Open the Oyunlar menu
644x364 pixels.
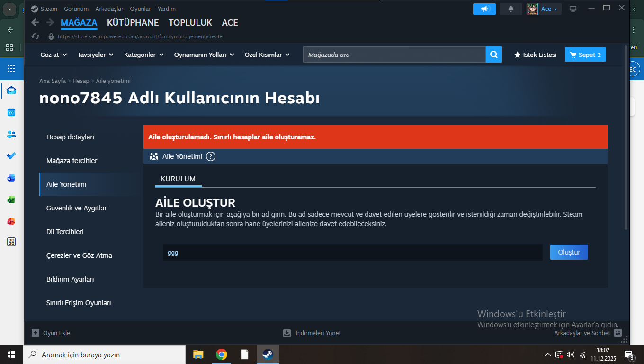tap(141, 9)
